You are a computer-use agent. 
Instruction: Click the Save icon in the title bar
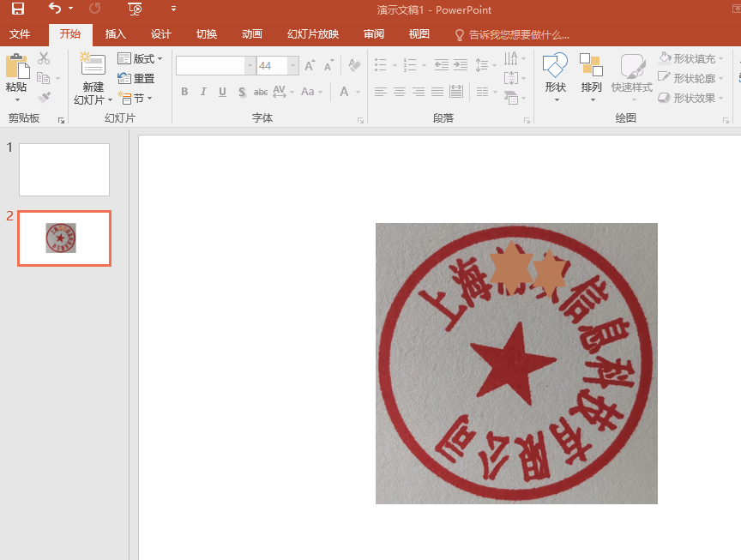pos(17,9)
